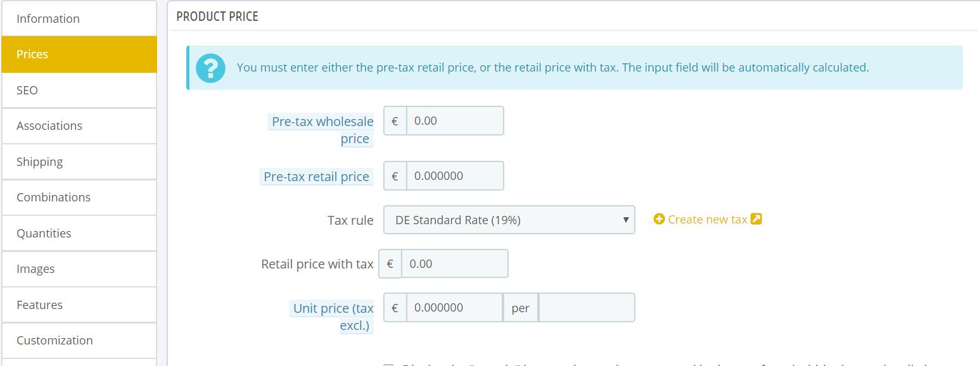This screenshot has width=980, height=366.
Task: Click the euro symbol for Pre-tax wholesale price
Action: [x=395, y=120]
